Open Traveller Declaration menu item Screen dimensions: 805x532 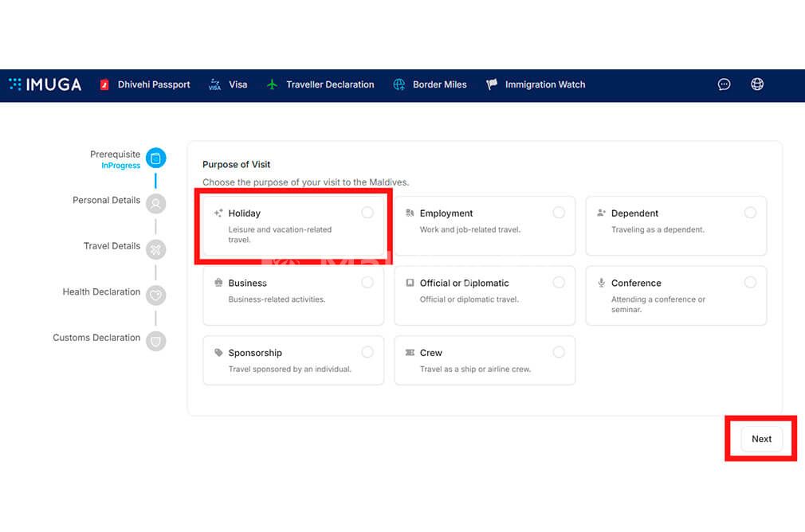click(330, 84)
